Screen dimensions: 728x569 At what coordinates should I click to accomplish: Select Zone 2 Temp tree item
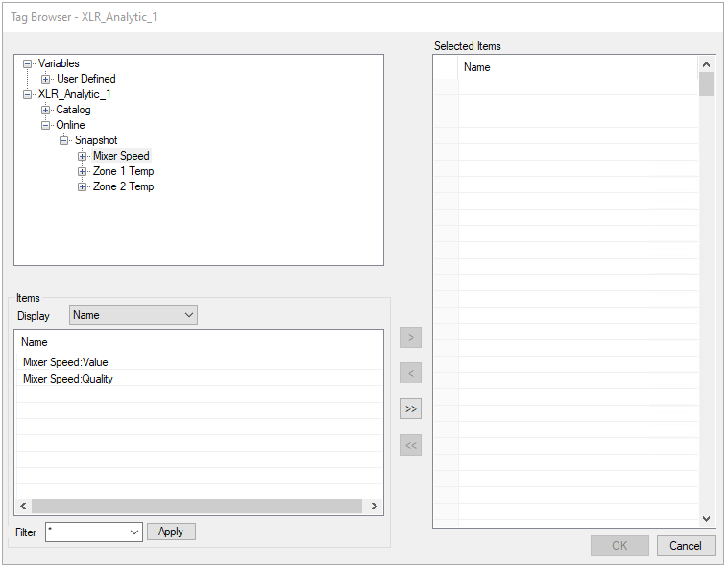click(124, 186)
